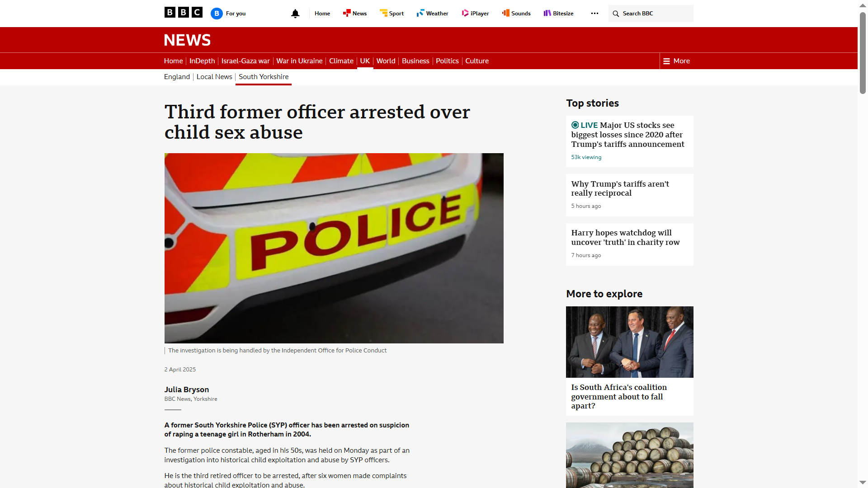
Task: Switch to the Local News sub-tab
Action: [x=214, y=77]
